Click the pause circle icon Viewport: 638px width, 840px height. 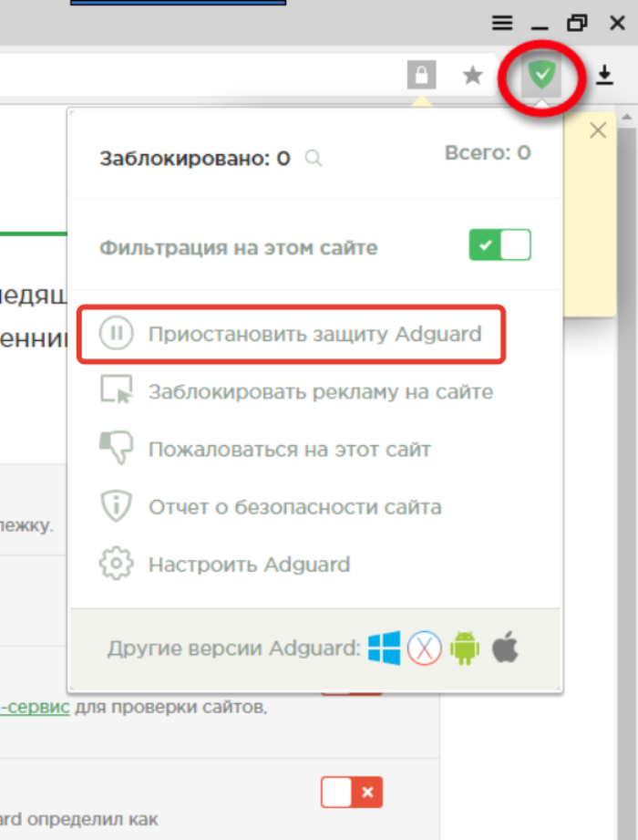click(116, 333)
